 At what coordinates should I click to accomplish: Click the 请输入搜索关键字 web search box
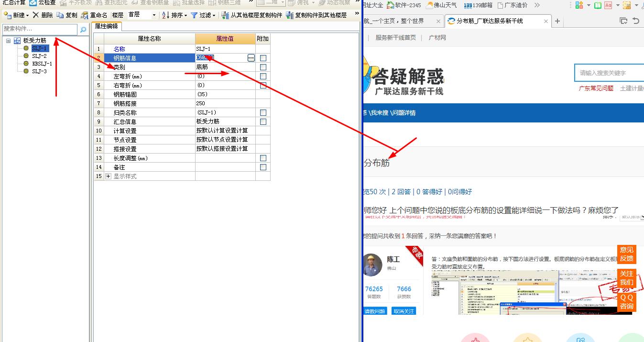tap(610, 73)
